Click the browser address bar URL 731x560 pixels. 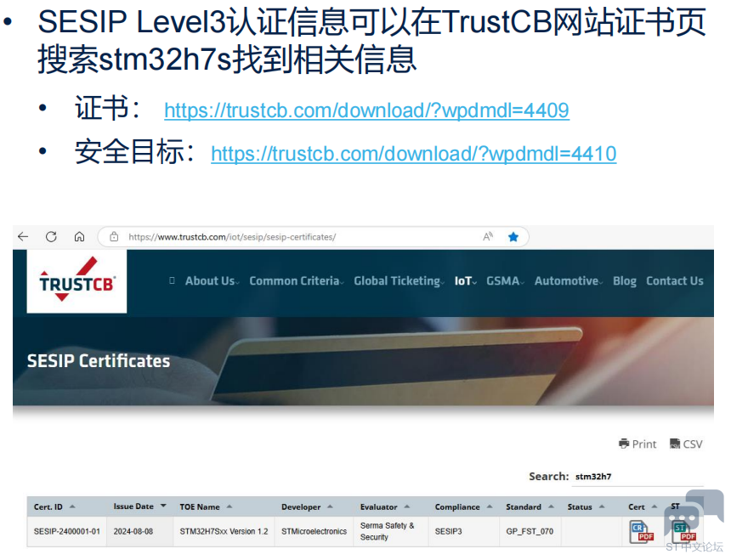point(232,237)
